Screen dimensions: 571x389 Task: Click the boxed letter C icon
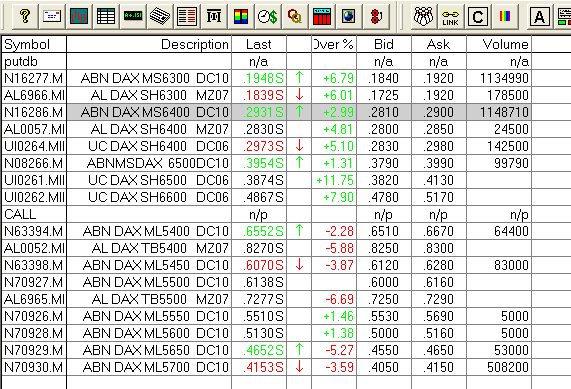[x=477, y=16]
